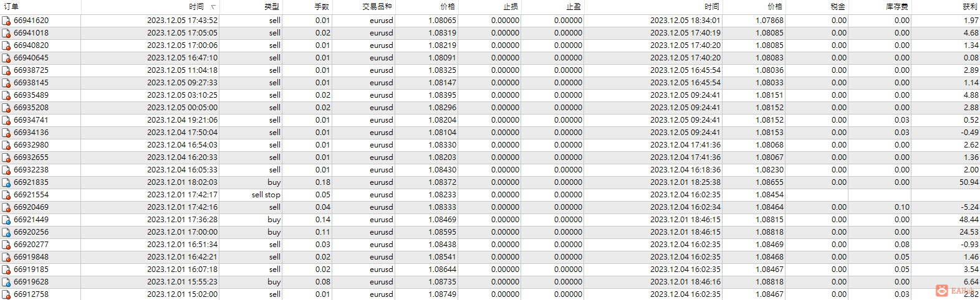The width and height of the screenshot is (980, 300).
Task: Select open time 2023.12.05 17:43:52
Action: point(182,21)
